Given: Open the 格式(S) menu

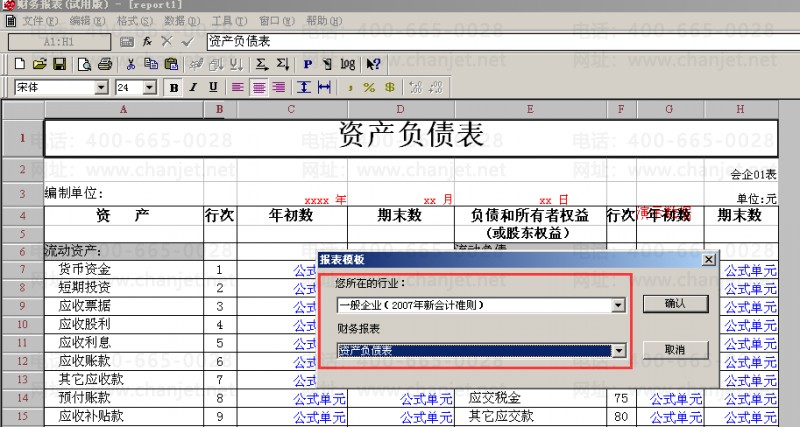Looking at the screenshot, I should (135, 21).
